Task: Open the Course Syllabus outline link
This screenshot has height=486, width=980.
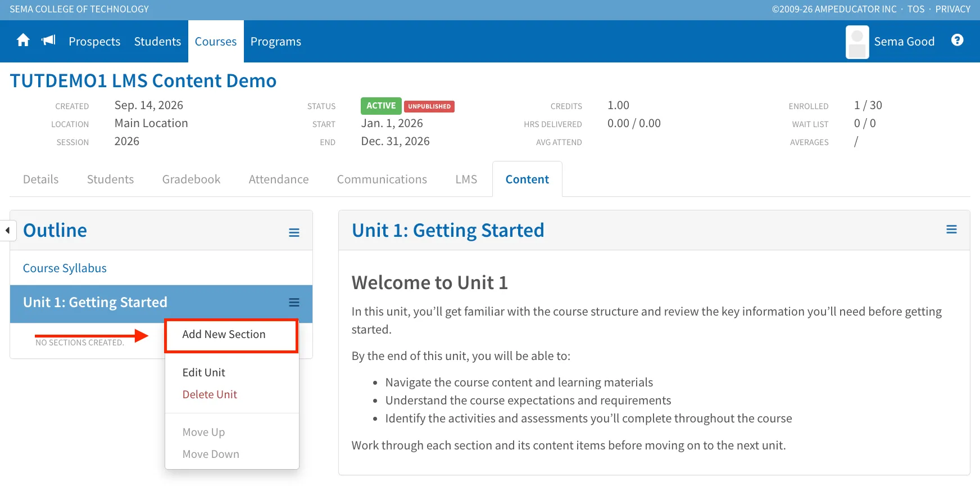Action: [65, 268]
